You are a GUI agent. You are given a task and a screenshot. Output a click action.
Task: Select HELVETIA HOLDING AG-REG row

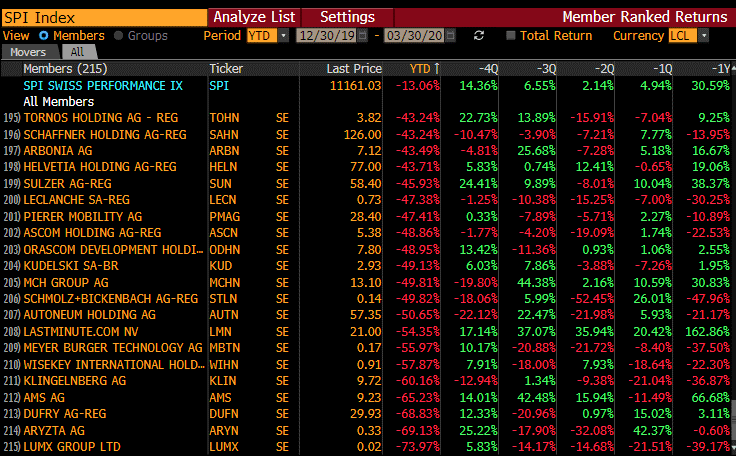[366, 167]
